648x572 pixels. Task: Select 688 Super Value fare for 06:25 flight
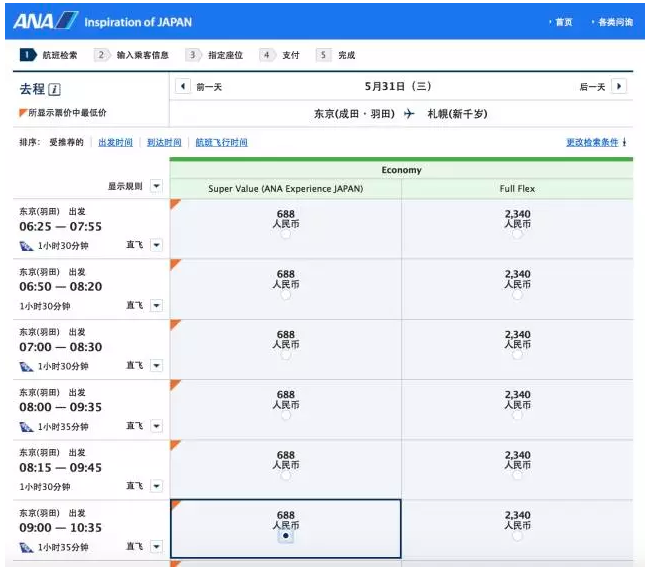click(x=286, y=236)
